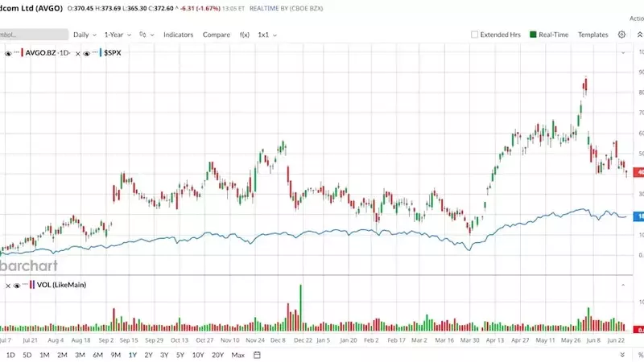The width and height of the screenshot is (644, 362).
Task: Click the VOL red-blue color swatch
Action: point(32,285)
